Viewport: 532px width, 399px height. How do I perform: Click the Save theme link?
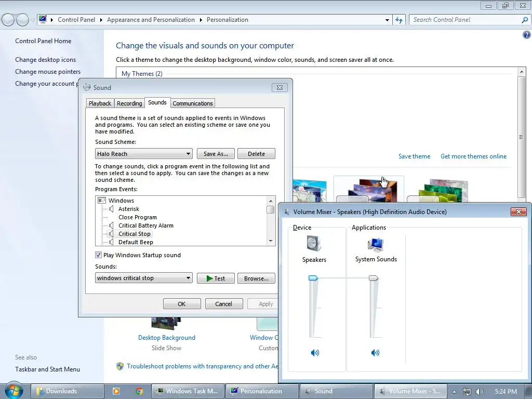tap(414, 156)
